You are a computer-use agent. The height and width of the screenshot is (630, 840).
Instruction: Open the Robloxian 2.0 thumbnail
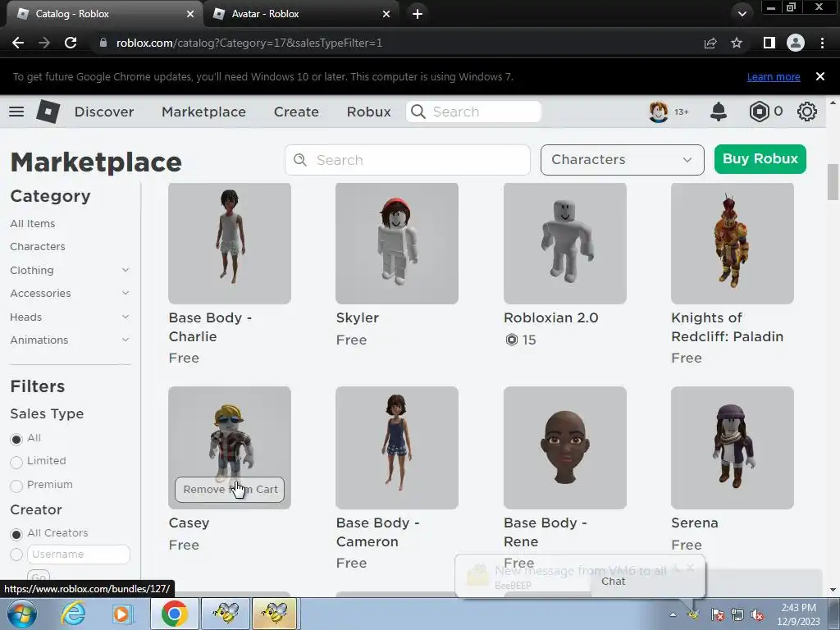[564, 243]
